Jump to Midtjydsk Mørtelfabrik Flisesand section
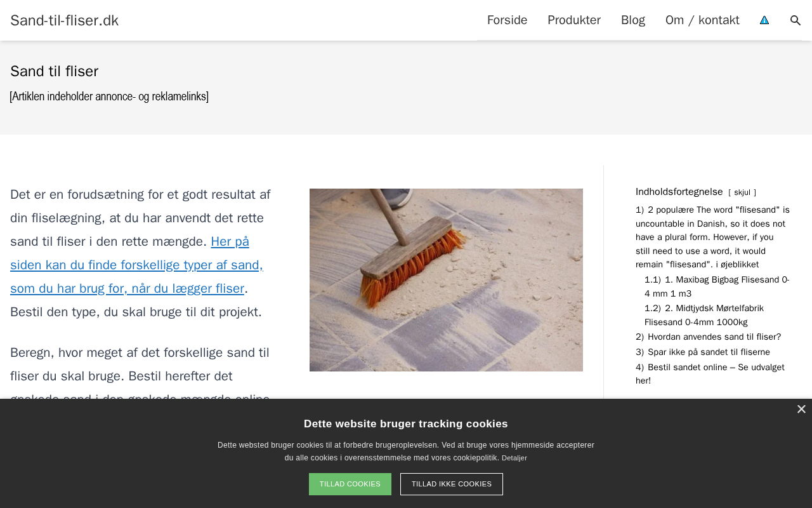812x508 pixels. [704, 315]
